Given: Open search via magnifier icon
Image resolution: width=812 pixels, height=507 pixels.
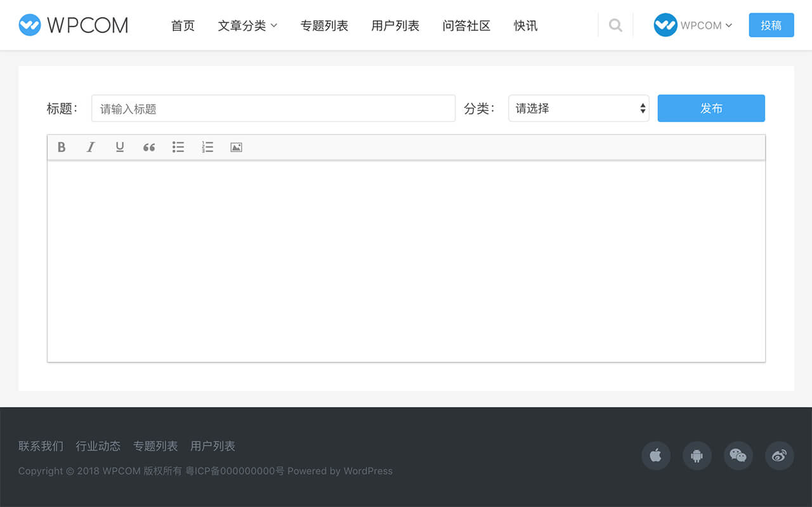Looking at the screenshot, I should pyautogui.click(x=615, y=25).
